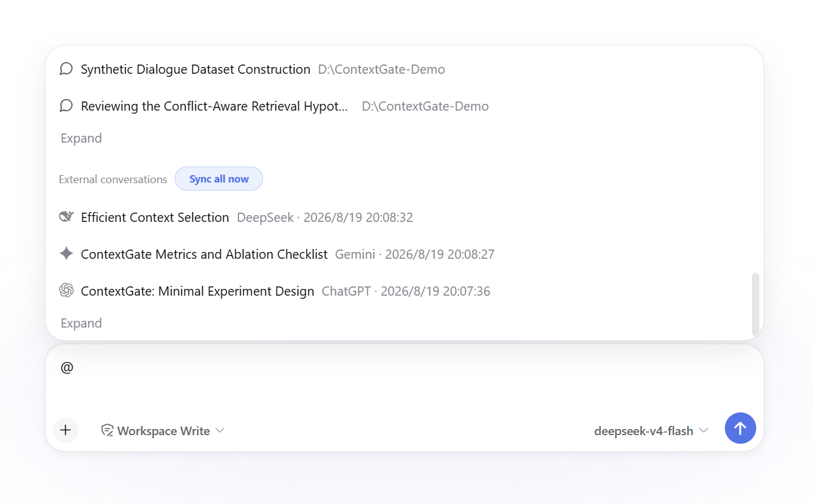This screenshot has height=504, width=814.
Task: Send the message with the arrow button
Action: coord(740,428)
